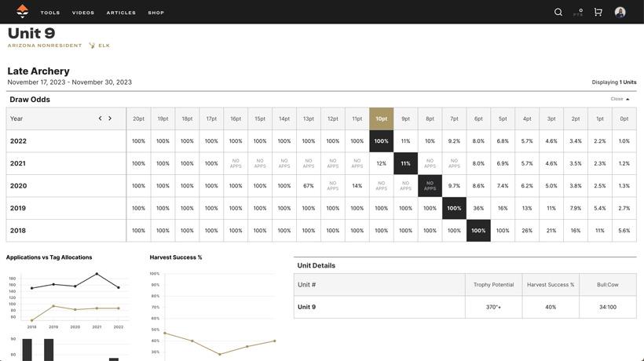Open the search magnifier icon
This screenshot has width=644, height=361.
[558, 12]
